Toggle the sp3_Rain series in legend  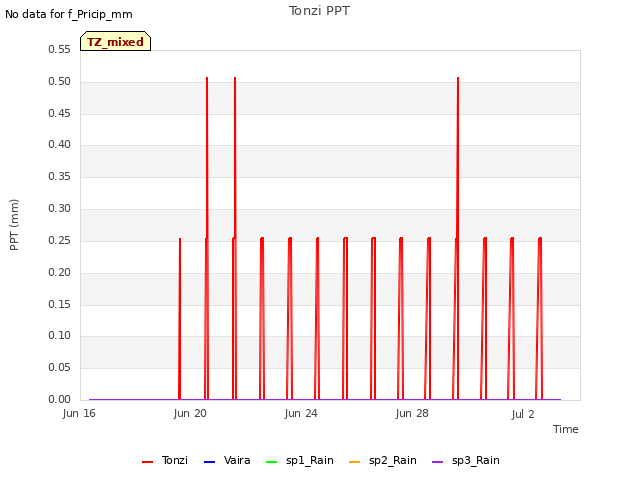pyautogui.click(x=466, y=460)
